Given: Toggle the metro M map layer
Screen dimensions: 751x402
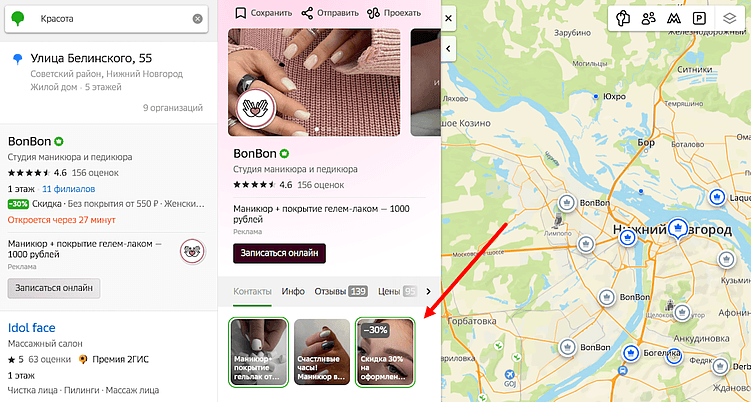Looking at the screenshot, I should (x=674, y=19).
